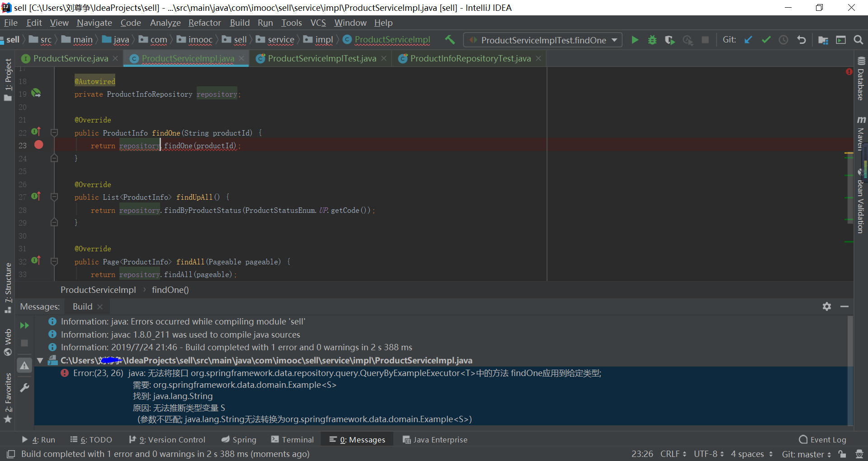
Task: Start debugging with the green bug icon
Action: [652, 40]
